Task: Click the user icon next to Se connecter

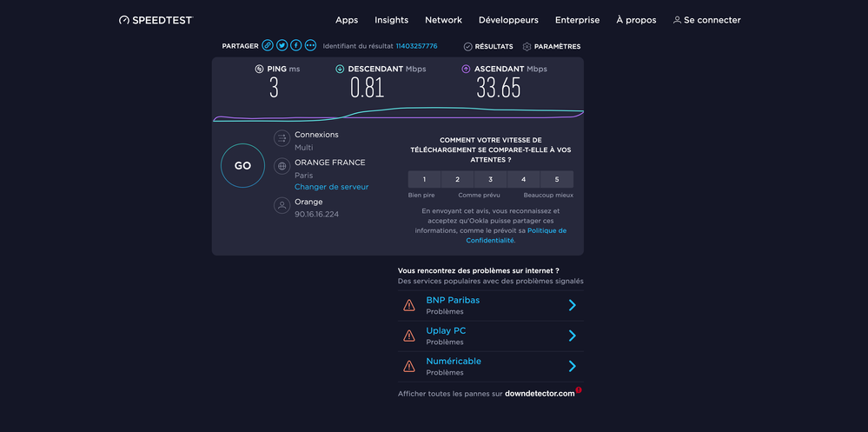Action: point(677,20)
